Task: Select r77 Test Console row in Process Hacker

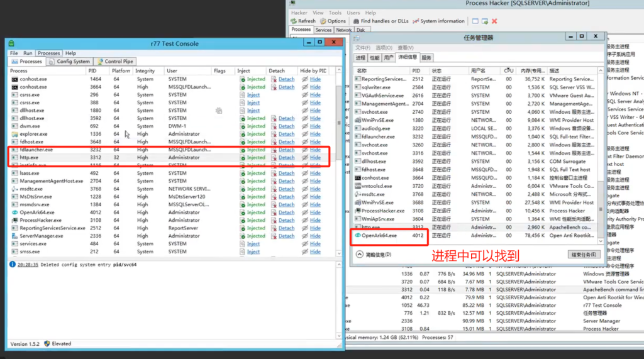Action: tap(494, 306)
